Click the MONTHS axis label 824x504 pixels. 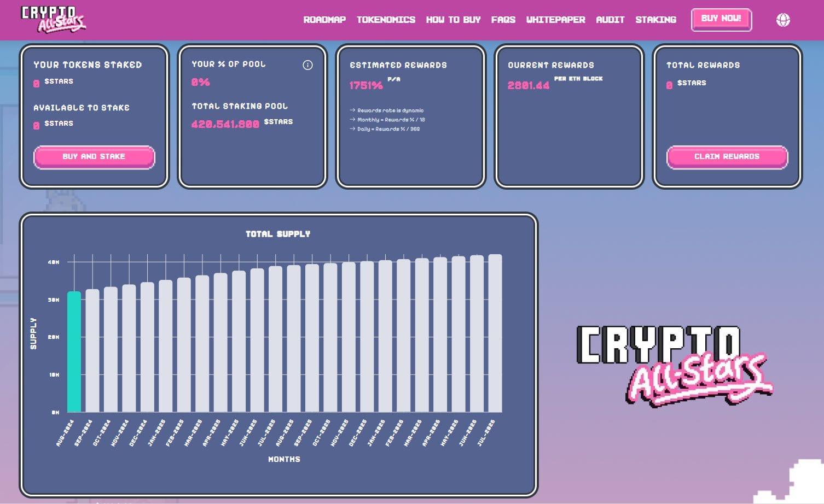point(284,459)
